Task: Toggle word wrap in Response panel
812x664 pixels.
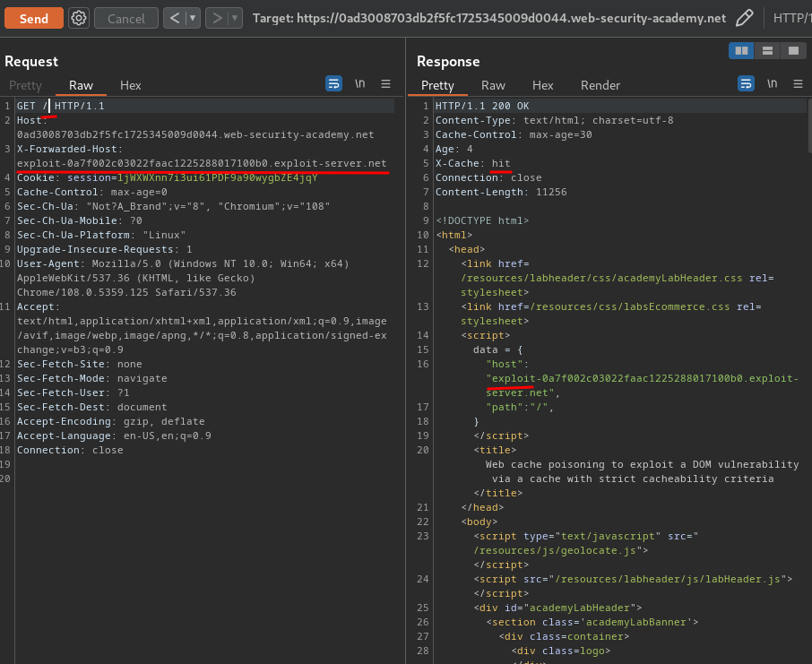Action: [x=746, y=83]
